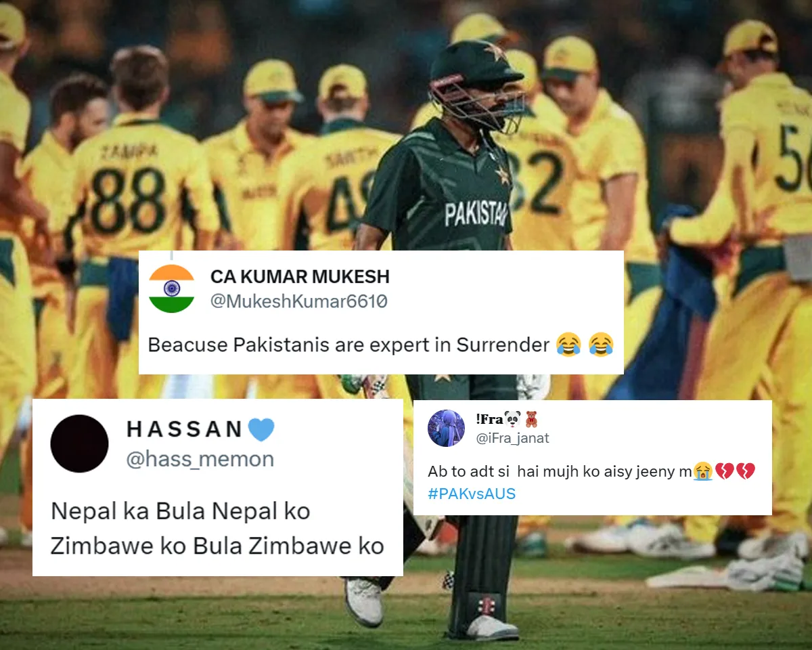Open the #PAKvsAUS hashtag

click(472, 494)
